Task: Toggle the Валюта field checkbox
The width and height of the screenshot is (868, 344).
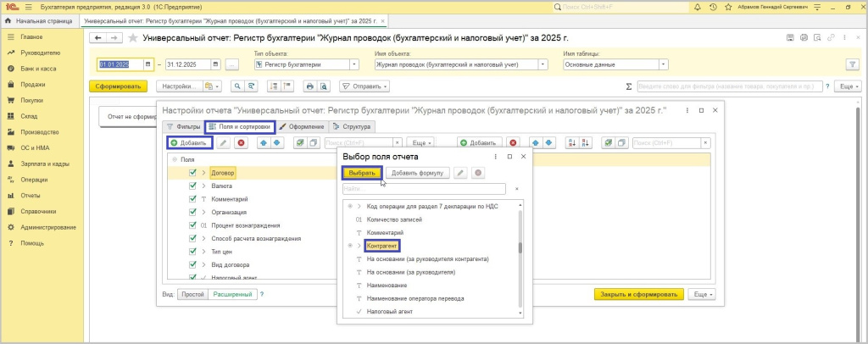Action: click(x=193, y=186)
